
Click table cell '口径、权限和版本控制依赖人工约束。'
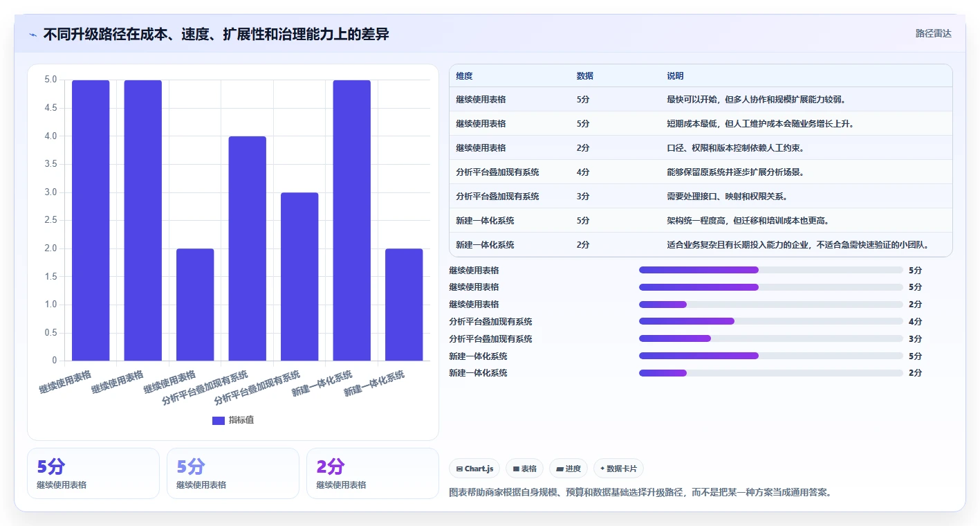pos(735,148)
